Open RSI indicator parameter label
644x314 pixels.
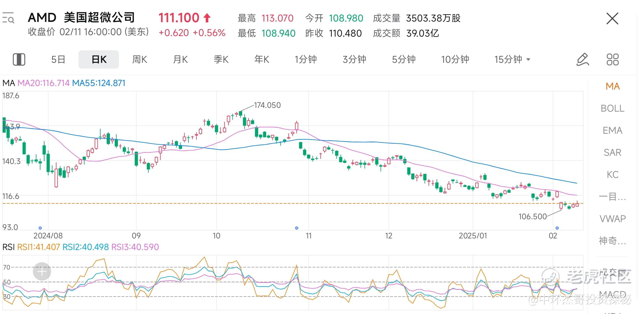click(81, 247)
